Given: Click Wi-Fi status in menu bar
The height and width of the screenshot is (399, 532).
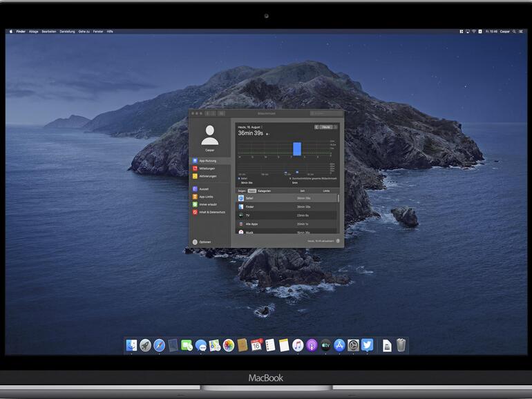Looking at the screenshot, I should [474, 31].
